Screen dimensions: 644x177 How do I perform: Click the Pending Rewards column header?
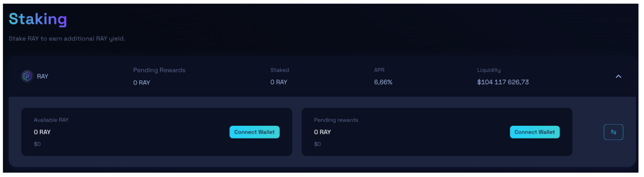point(159,70)
